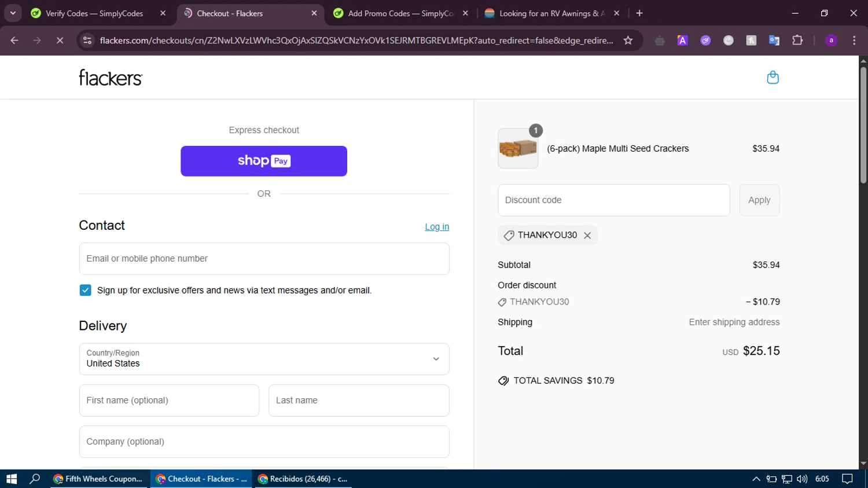This screenshot has width=868, height=488.
Task: Show hidden system tray icons
Action: 756,479
